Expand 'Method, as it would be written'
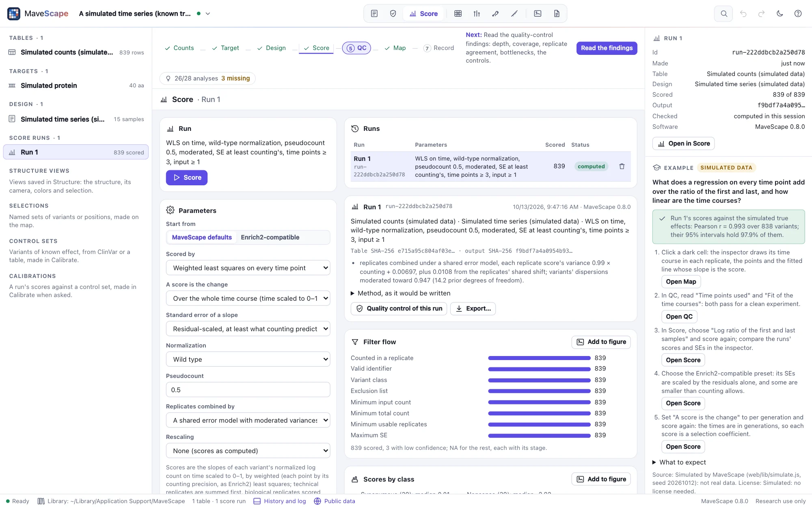This screenshot has width=812, height=508. [401, 293]
